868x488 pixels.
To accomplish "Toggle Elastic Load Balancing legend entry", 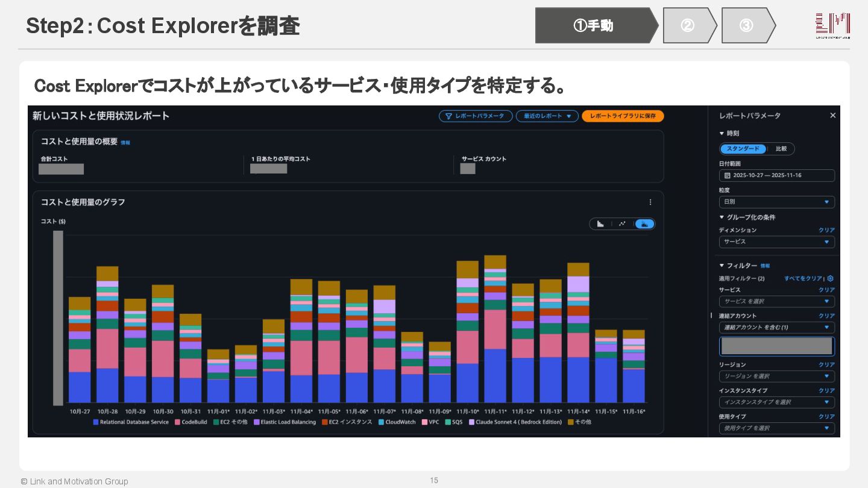I will [285, 422].
